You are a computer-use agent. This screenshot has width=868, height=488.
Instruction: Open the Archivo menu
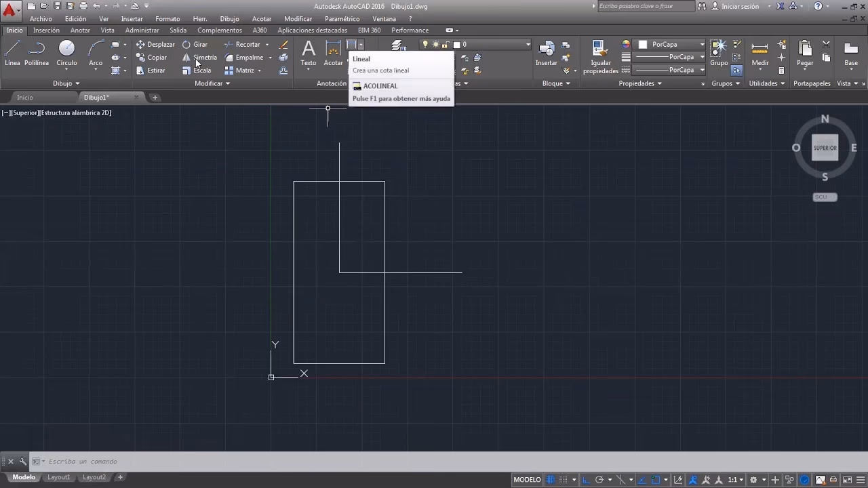[x=41, y=19]
